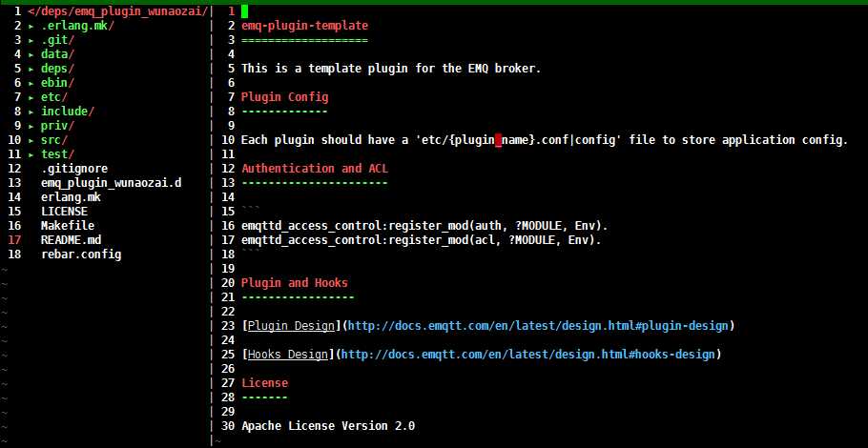This screenshot has width=868, height=448.
Task: Open the Makefile entry
Action: 68,226
